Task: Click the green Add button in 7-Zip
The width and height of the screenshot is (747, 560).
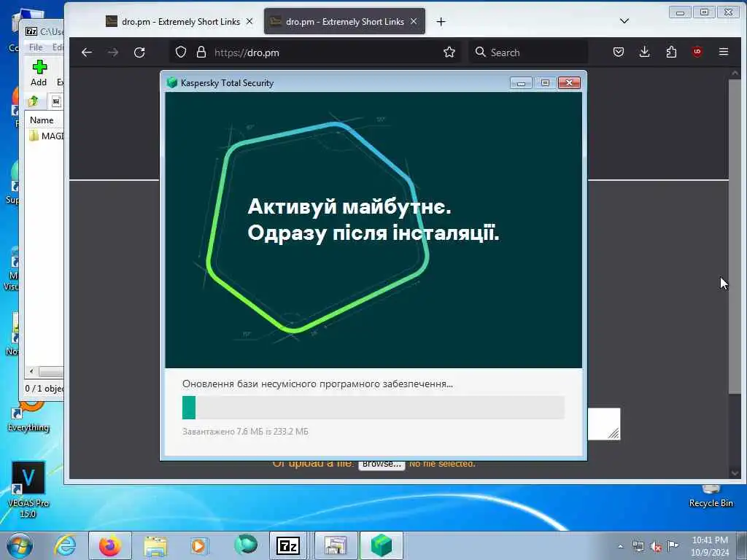Action: (39, 73)
